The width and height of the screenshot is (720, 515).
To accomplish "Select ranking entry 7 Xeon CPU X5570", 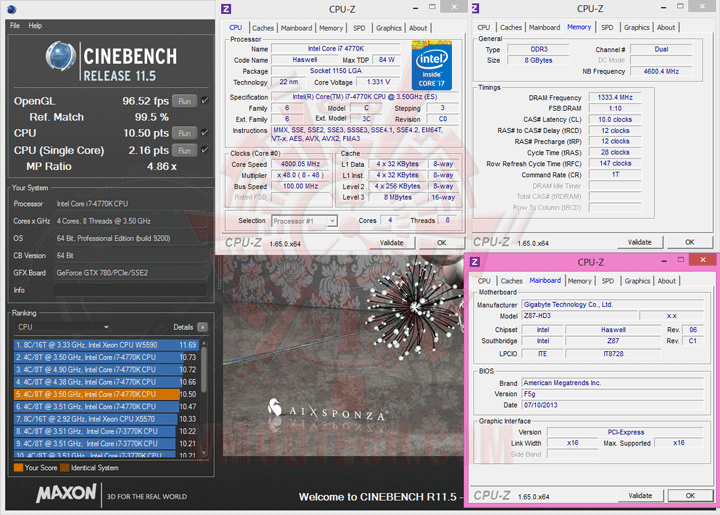I will coord(105,419).
